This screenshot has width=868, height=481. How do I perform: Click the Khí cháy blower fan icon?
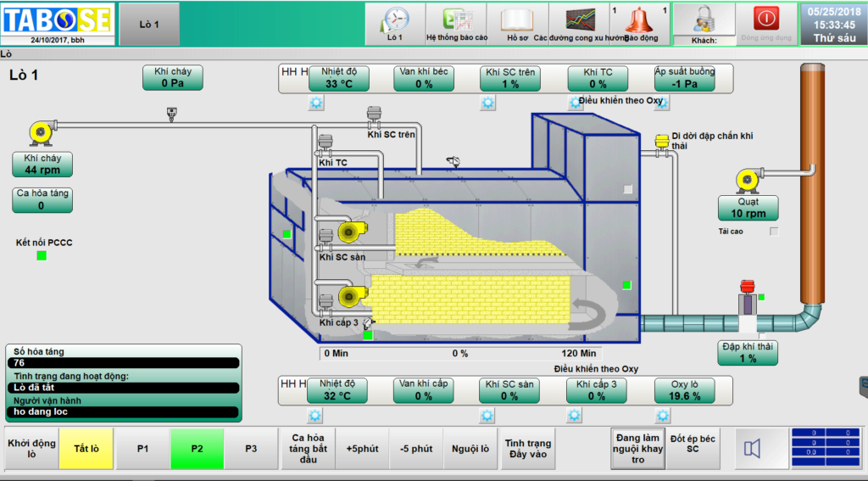coord(42,132)
